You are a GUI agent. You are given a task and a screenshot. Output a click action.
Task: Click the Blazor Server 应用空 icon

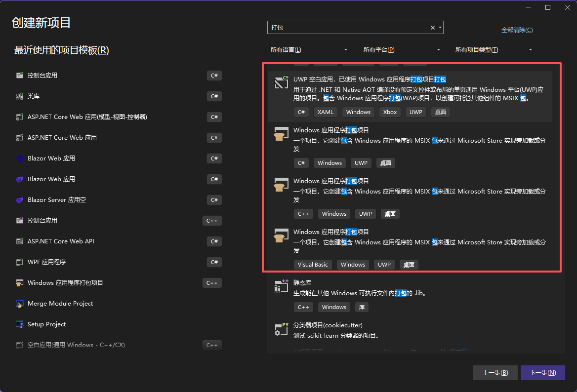click(19, 199)
